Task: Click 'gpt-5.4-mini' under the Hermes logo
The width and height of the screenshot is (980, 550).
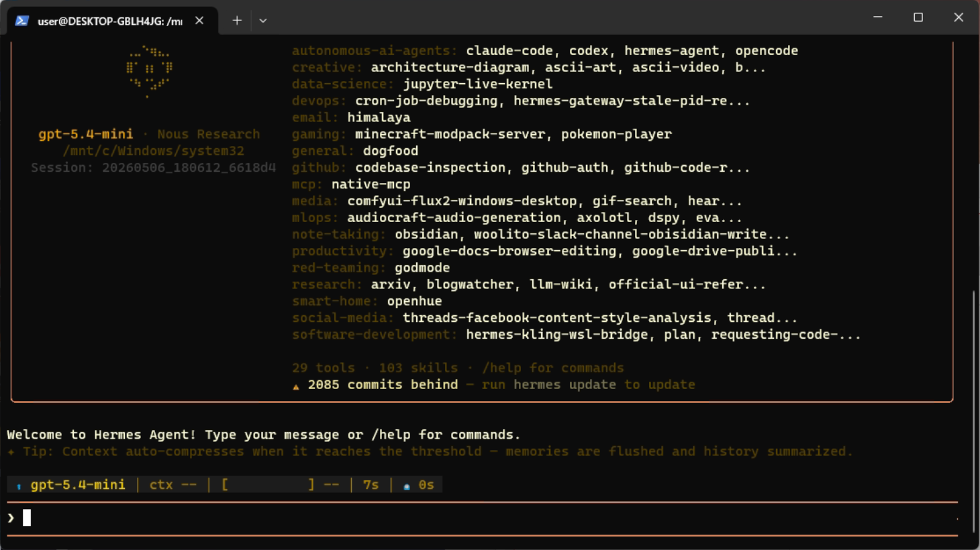Action: (x=86, y=134)
